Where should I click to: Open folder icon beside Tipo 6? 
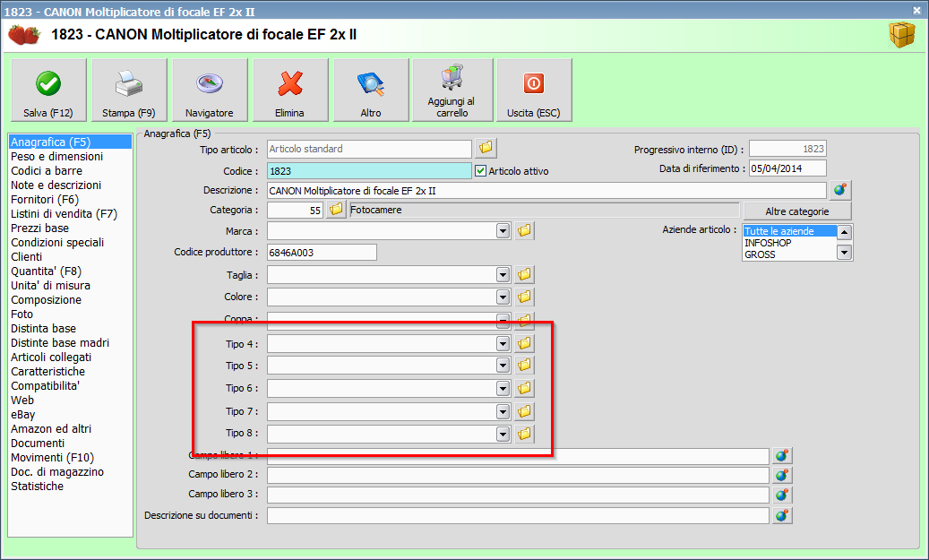tap(524, 388)
